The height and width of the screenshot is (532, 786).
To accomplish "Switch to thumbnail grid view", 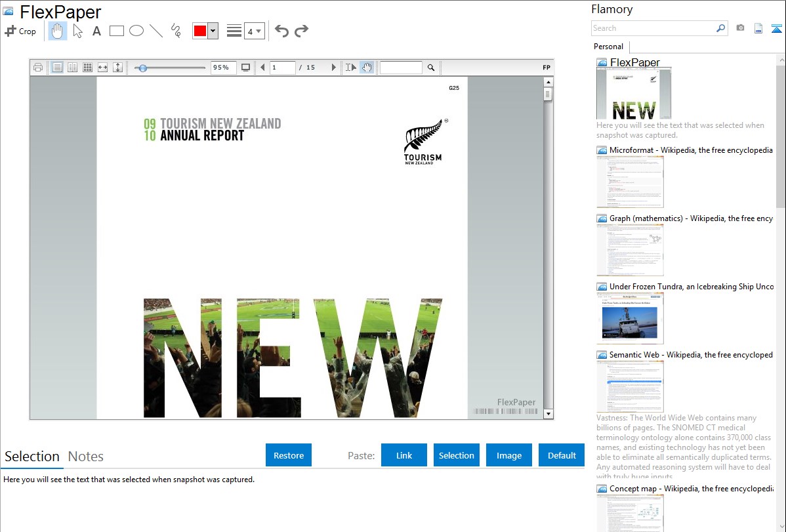I will [88, 67].
